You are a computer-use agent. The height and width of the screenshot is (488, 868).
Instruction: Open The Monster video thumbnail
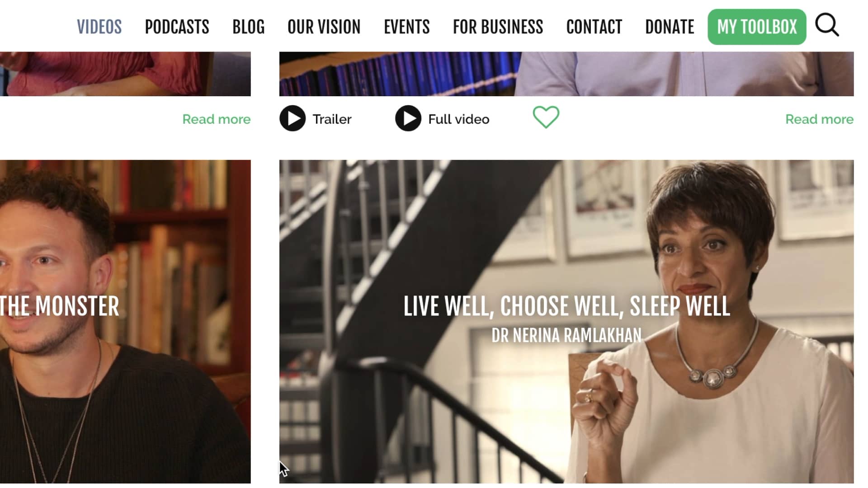[125, 321]
